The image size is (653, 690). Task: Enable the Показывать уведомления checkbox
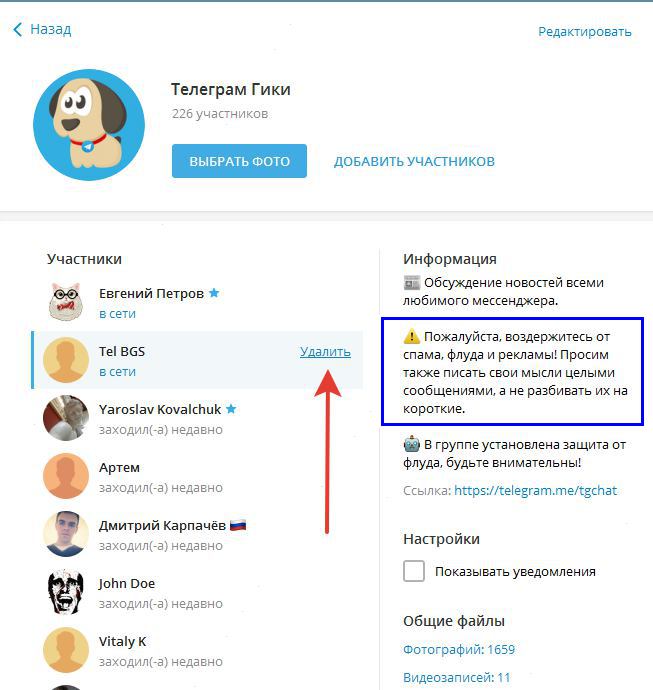414,571
